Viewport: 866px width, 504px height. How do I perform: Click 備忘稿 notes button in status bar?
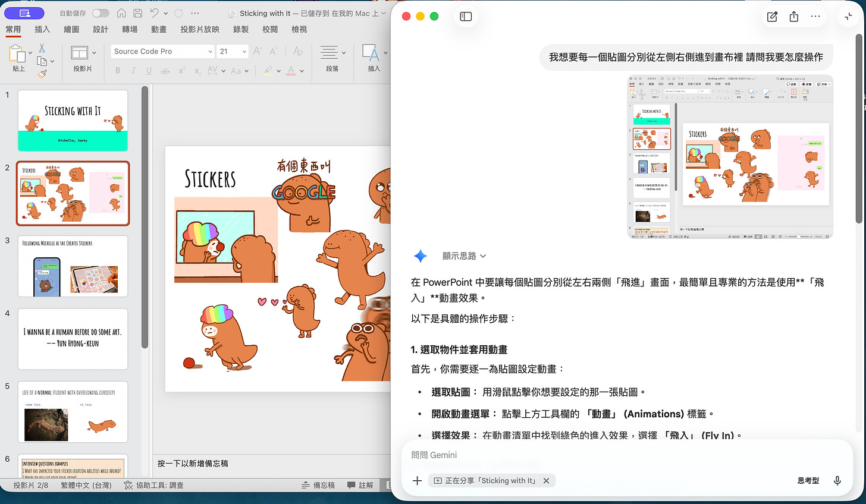[x=318, y=486]
